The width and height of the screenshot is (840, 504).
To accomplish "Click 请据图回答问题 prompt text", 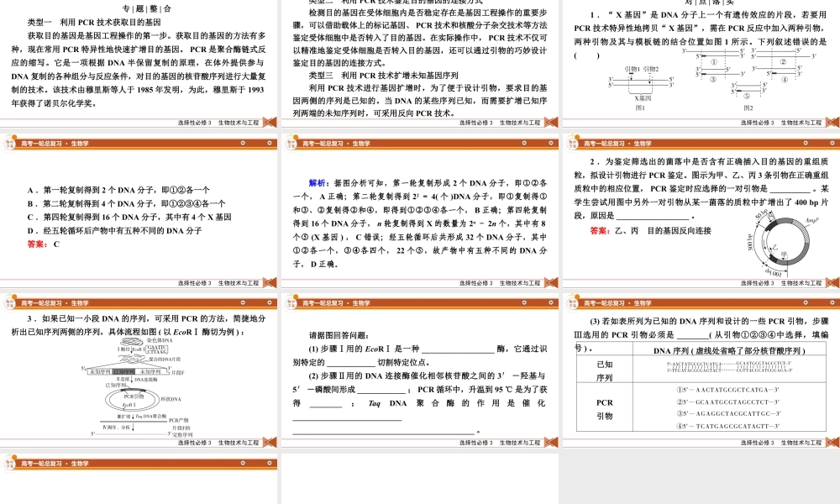I will pos(339,335).
